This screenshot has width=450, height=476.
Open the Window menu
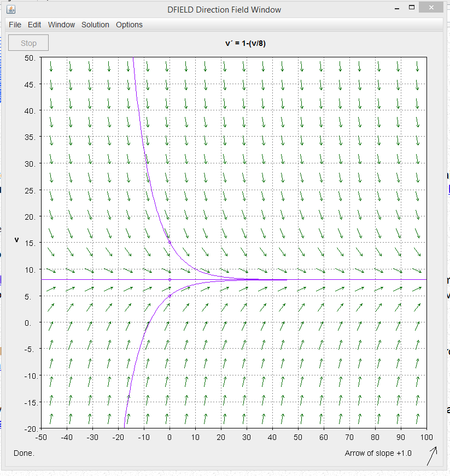click(x=61, y=25)
